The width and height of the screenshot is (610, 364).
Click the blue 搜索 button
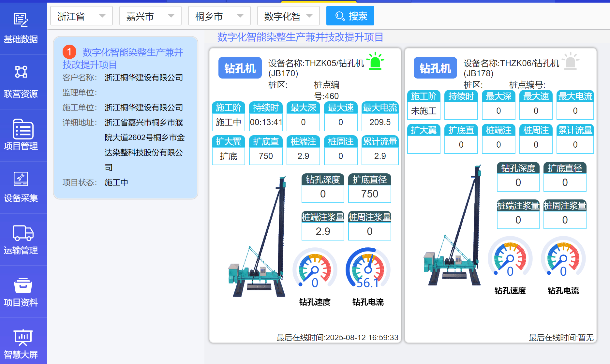click(350, 16)
